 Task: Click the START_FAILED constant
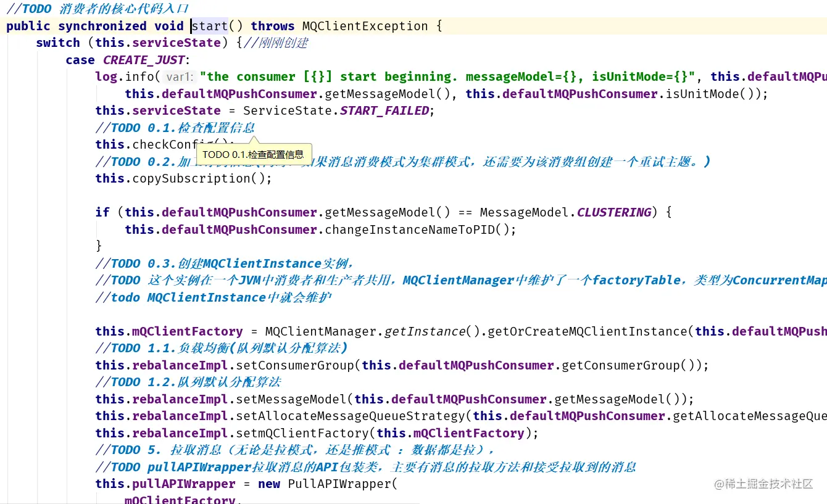click(x=384, y=110)
